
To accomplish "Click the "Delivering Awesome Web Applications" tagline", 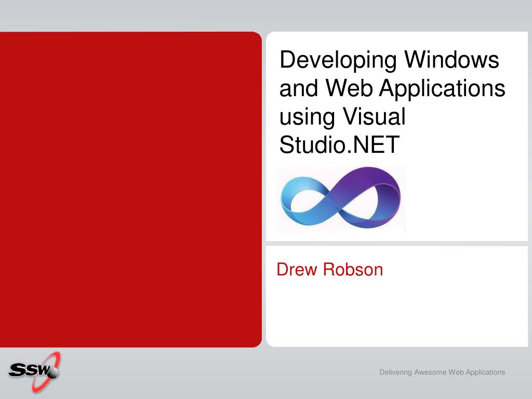I will click(442, 372).
